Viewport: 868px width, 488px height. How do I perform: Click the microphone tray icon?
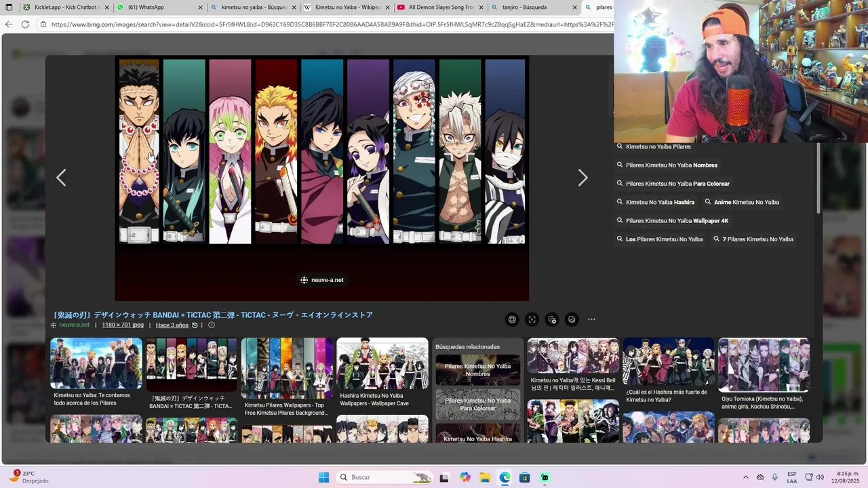tap(774, 477)
